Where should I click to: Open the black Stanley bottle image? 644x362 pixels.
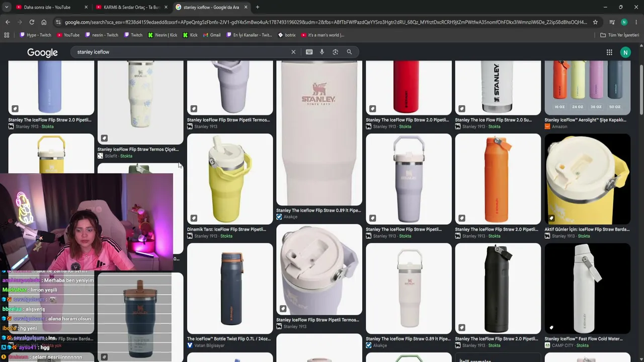click(x=498, y=289)
